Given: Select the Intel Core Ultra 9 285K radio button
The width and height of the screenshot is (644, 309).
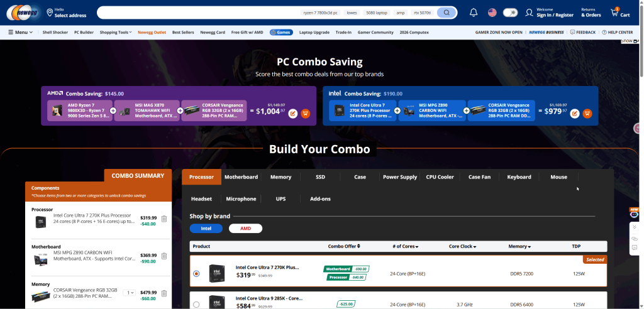Looking at the screenshot, I should point(196,305).
